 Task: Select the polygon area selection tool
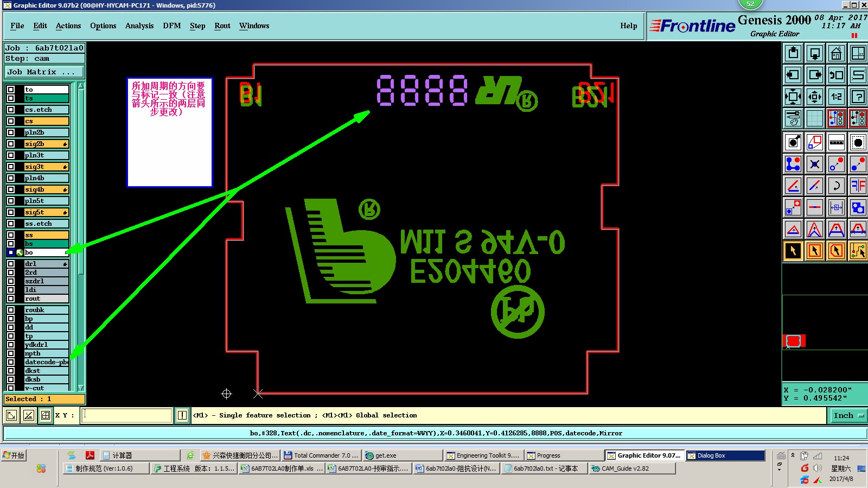[x=837, y=251]
